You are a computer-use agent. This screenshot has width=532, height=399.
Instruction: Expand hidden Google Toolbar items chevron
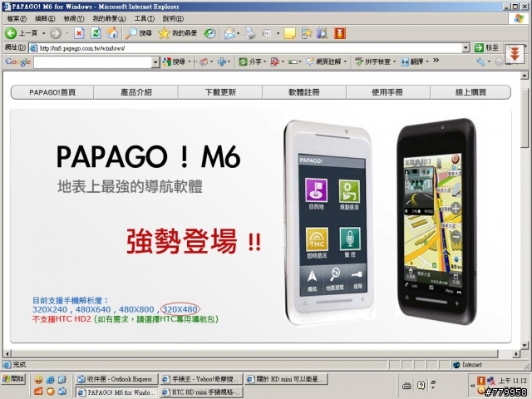pyautogui.click(x=436, y=61)
